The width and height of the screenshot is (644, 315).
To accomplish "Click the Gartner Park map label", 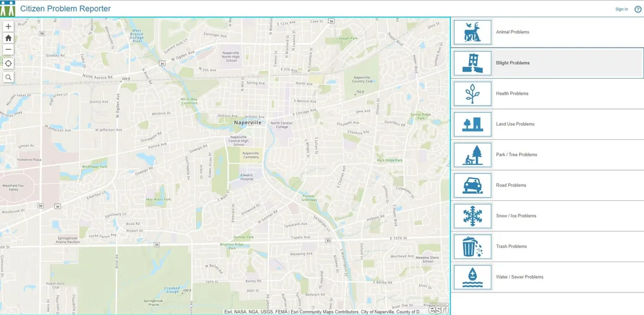I will click(243, 237).
